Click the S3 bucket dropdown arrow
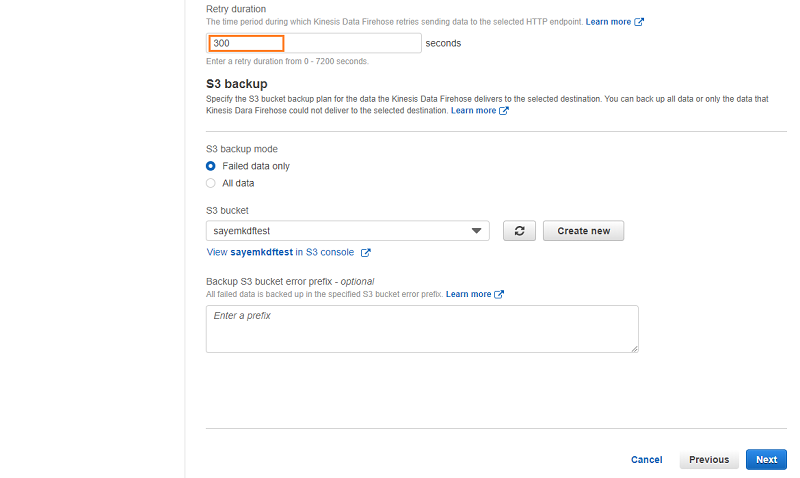The image size is (800, 478). (476, 231)
